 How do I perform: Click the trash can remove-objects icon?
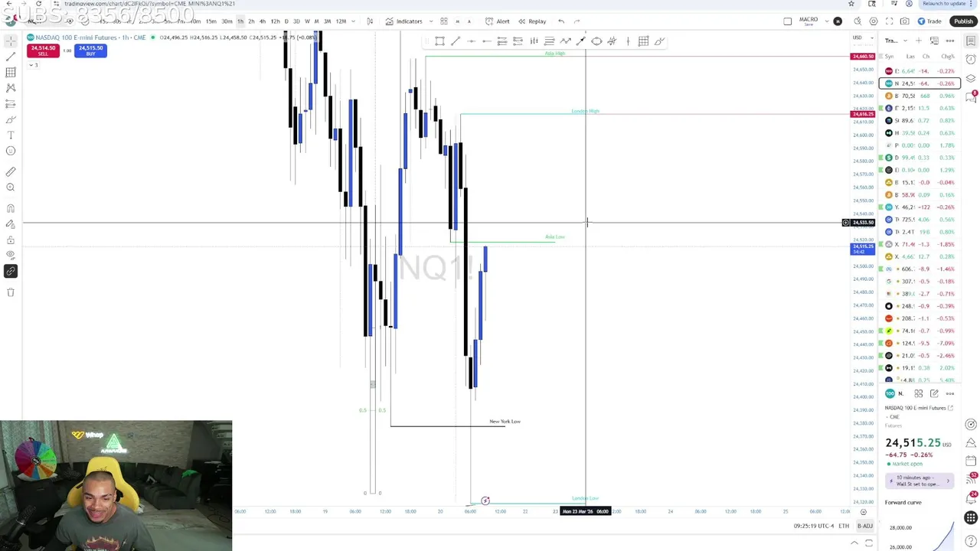(x=11, y=292)
